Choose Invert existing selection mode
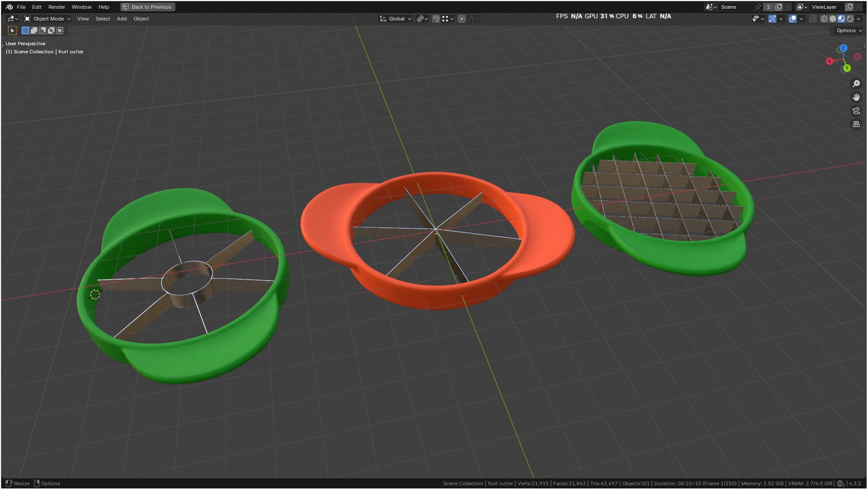The width and height of the screenshot is (868, 490). click(x=51, y=30)
